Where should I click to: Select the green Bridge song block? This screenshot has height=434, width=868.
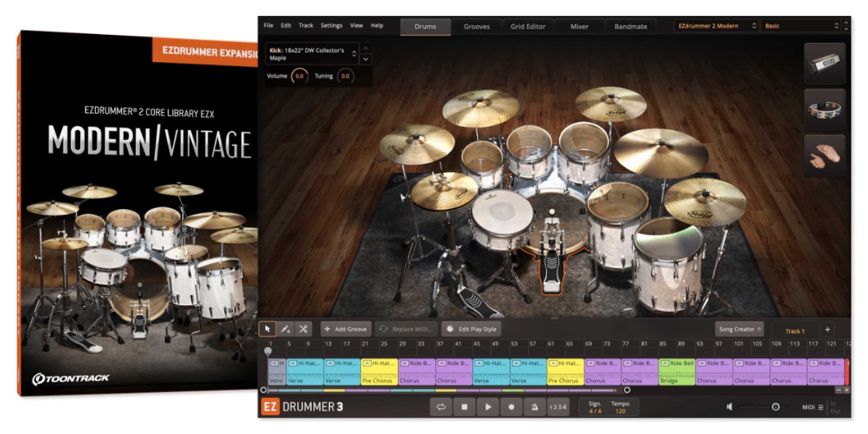coord(676,372)
